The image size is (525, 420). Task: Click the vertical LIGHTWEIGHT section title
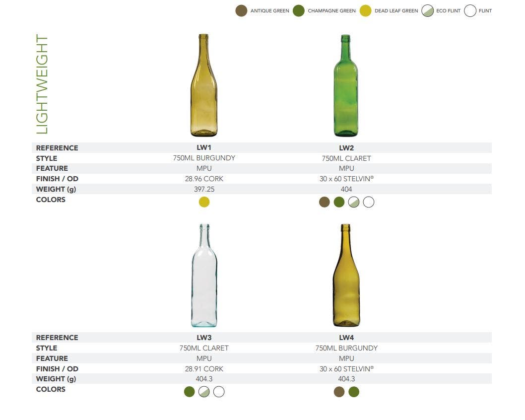42,84
